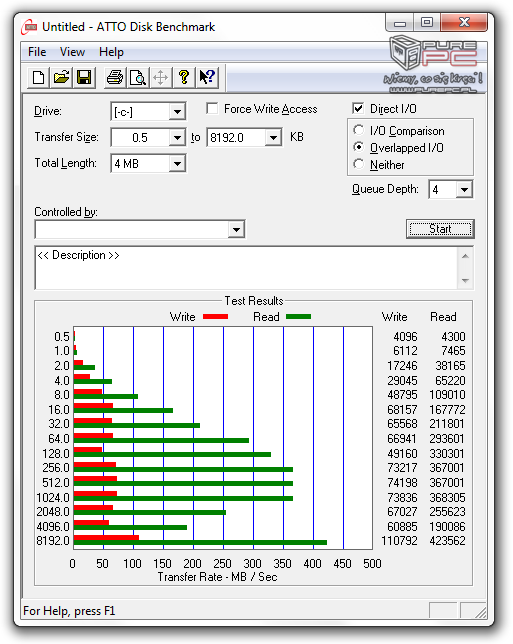Viewport: 513px width, 644px height.
Task: Close the ATTO Disk Benchmark window
Action: pos(464,23)
